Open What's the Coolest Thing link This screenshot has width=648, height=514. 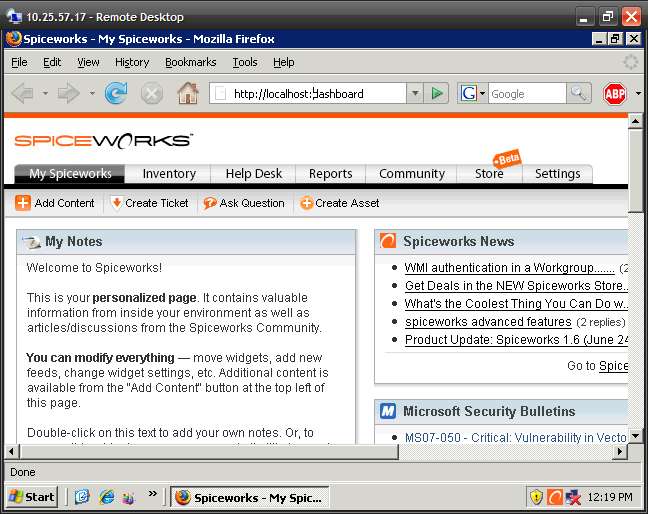click(516, 304)
